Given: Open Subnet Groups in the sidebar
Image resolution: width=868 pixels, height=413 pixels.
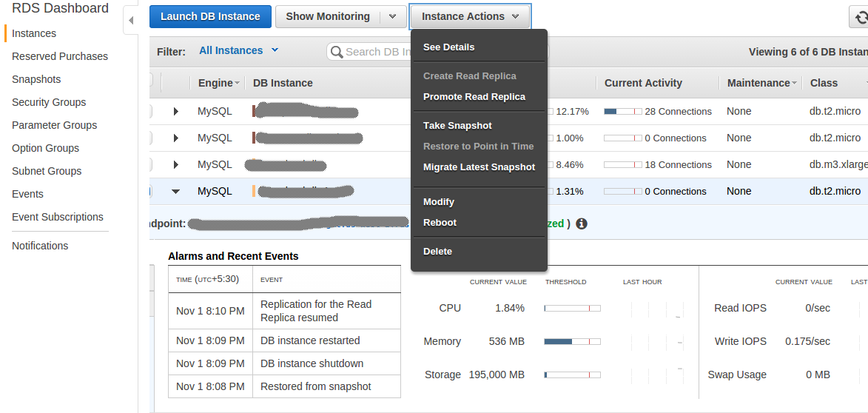Looking at the screenshot, I should [x=47, y=171].
